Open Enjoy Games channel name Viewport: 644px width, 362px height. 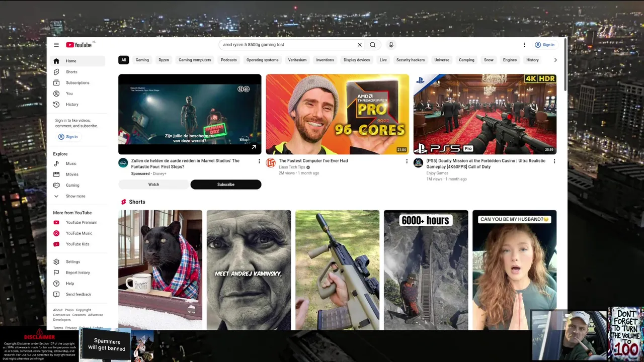(x=437, y=173)
